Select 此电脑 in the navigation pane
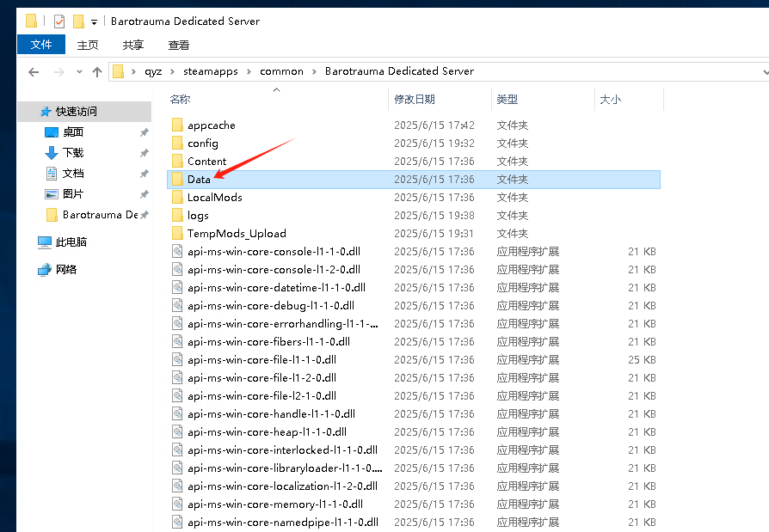Screen dimensions: 769x532 point(71,242)
